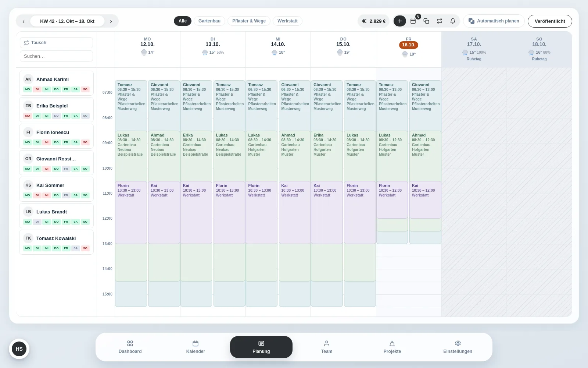Viewport: 588px width, 368px height.
Task: Open Erika's Gartenbau shift on Tuesday
Action: [x=196, y=156]
